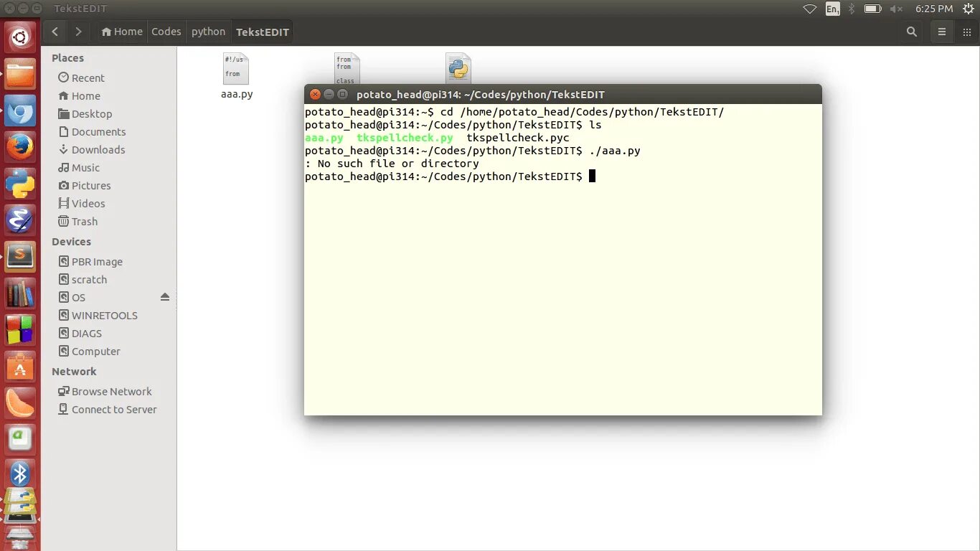
Task: Open Ubuntu Software Center from launcher
Action: (20, 367)
